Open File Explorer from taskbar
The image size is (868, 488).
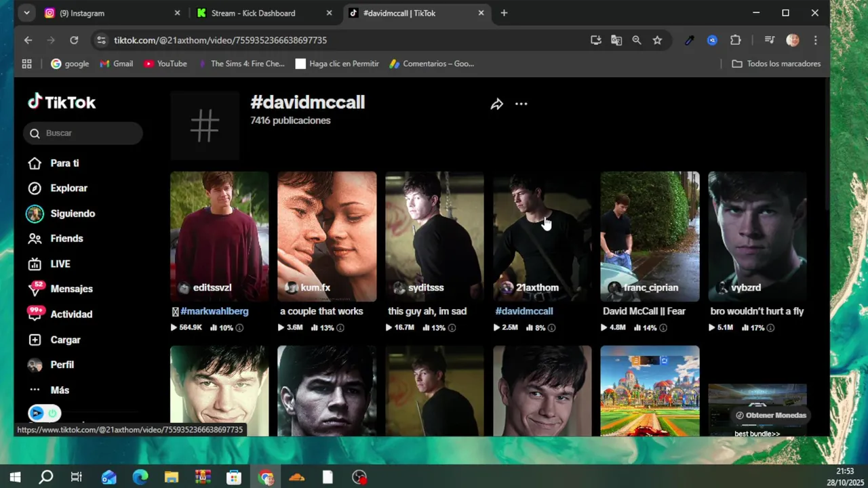pyautogui.click(x=171, y=477)
